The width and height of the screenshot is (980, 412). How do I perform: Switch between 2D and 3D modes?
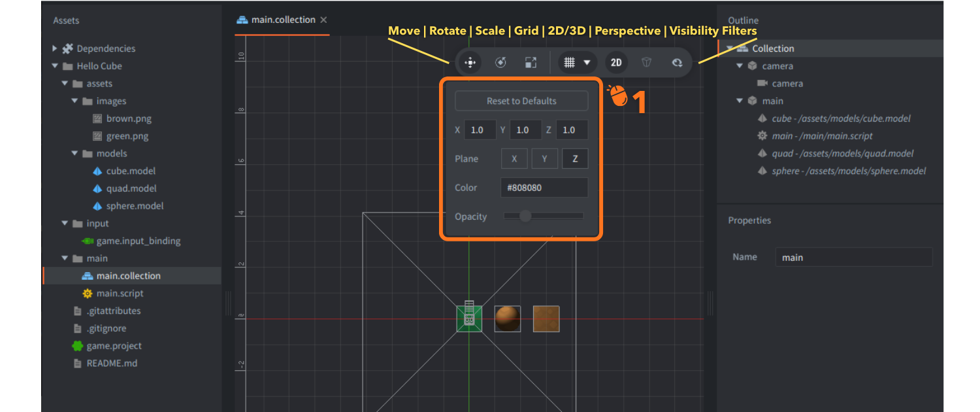coord(615,62)
